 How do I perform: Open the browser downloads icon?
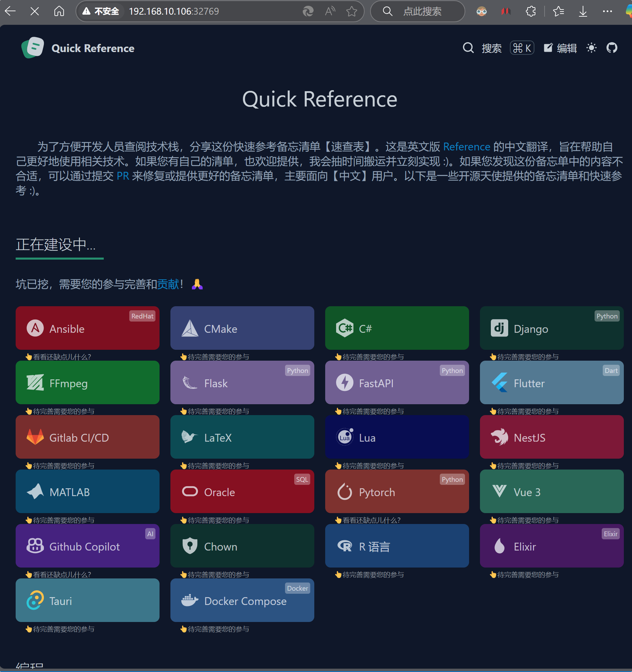(583, 11)
